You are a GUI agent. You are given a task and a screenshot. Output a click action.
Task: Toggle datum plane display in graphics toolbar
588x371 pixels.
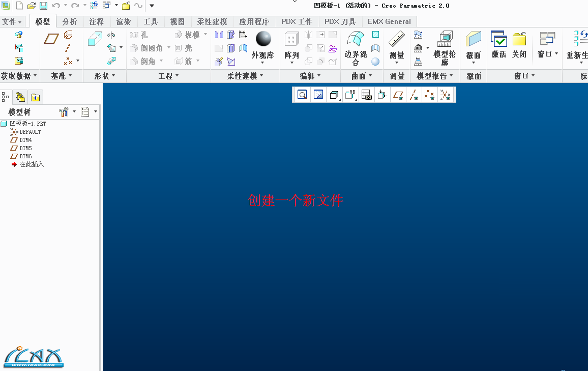tap(398, 95)
